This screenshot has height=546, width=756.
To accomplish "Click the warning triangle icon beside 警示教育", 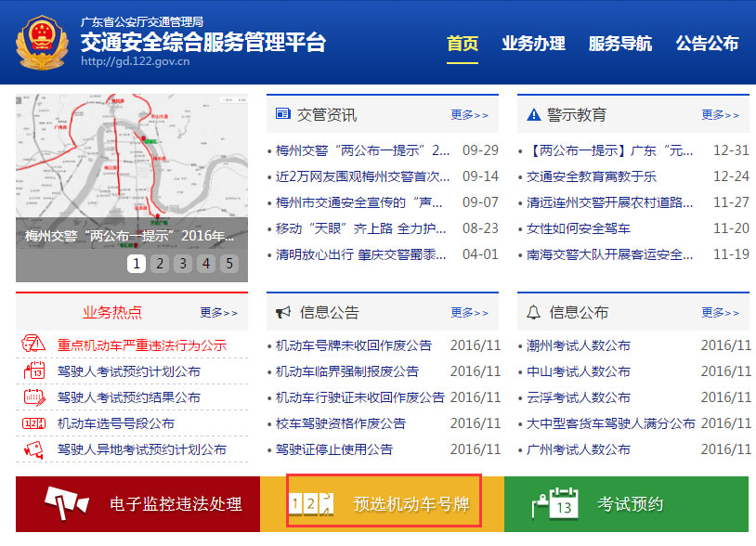I will (x=534, y=113).
